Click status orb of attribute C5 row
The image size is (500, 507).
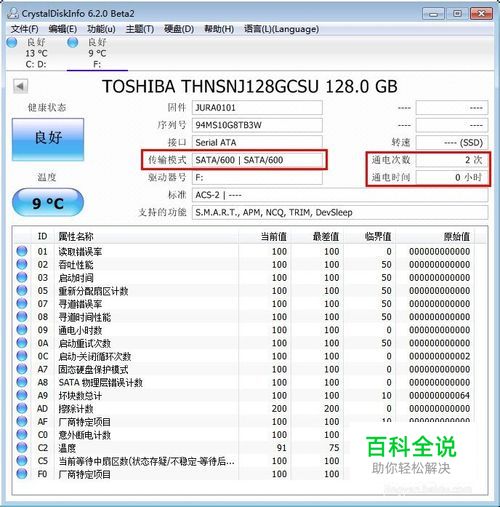click(x=22, y=460)
